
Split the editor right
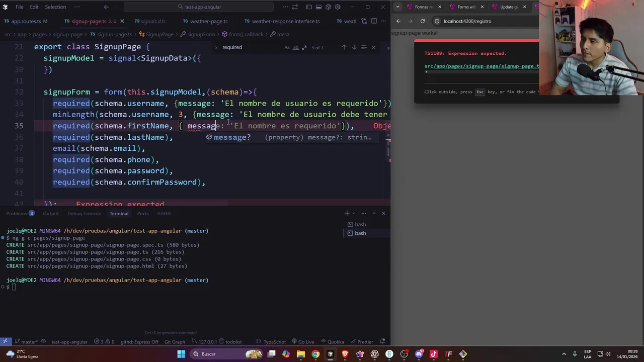pos(374,21)
